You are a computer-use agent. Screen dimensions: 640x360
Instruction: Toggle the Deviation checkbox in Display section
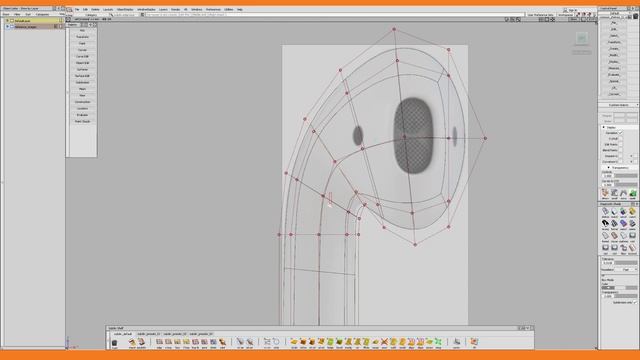pyautogui.click(x=620, y=133)
